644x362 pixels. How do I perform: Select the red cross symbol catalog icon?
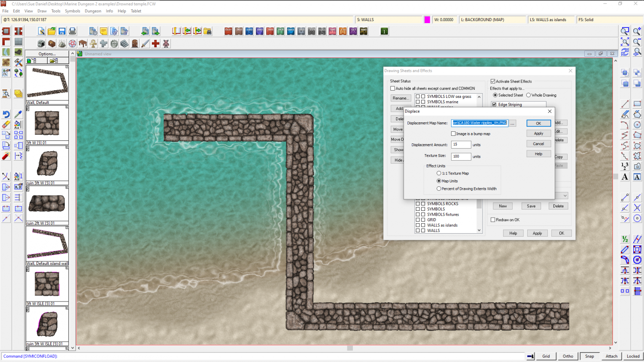click(155, 43)
